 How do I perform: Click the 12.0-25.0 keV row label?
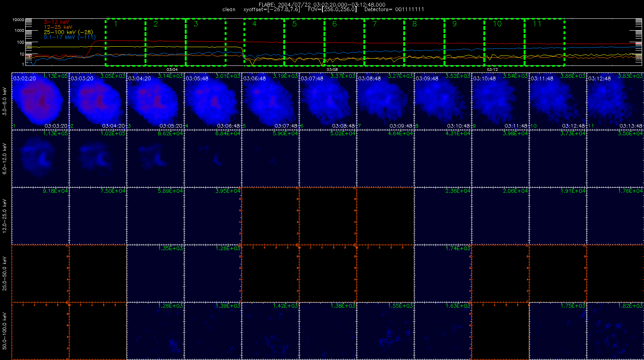pos(5,216)
